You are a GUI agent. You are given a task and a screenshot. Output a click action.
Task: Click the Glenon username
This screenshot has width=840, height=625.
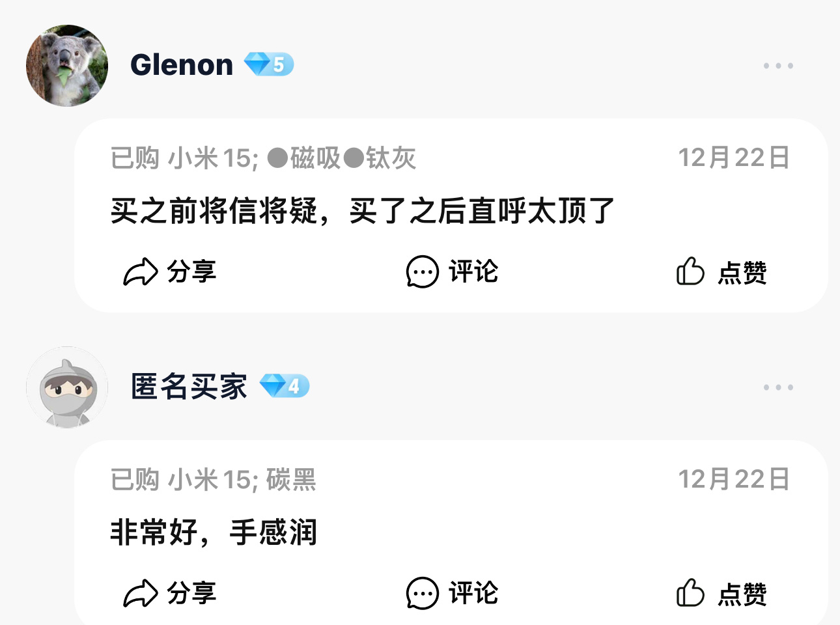(x=182, y=65)
